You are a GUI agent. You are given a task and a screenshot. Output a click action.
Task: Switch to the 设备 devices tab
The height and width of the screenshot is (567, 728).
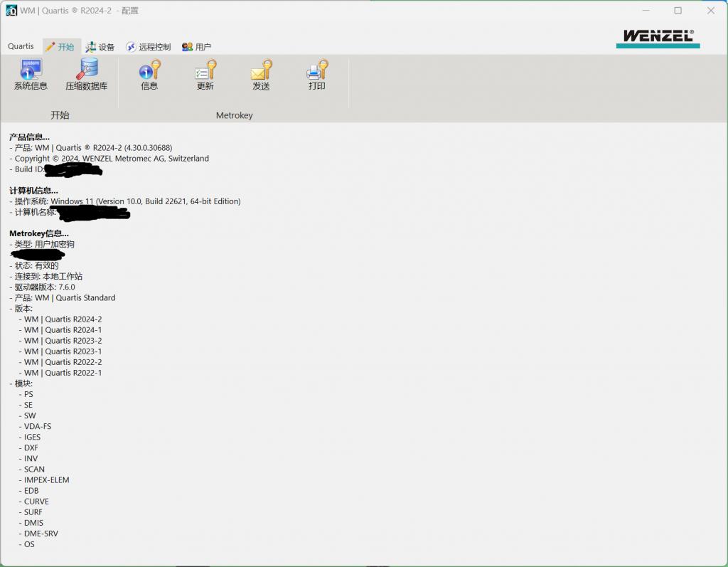(100, 47)
